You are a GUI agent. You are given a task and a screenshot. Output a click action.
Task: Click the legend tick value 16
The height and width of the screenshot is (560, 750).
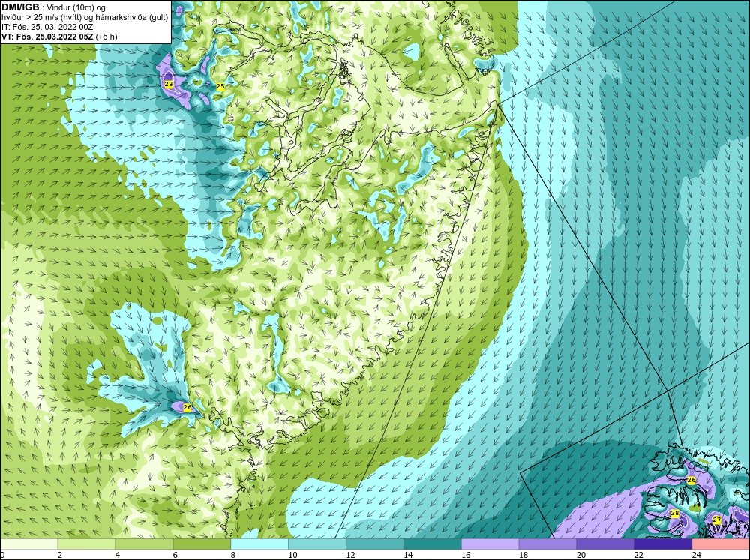[466, 555]
